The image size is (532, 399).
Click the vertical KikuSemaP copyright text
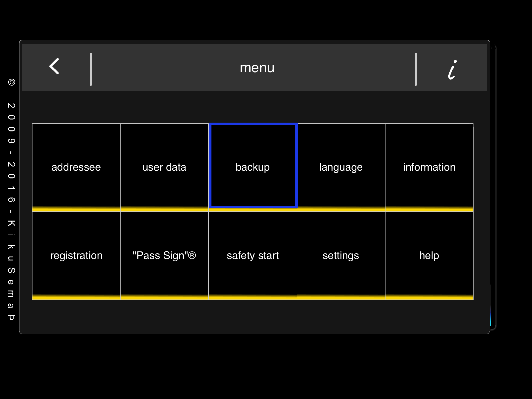click(11, 199)
